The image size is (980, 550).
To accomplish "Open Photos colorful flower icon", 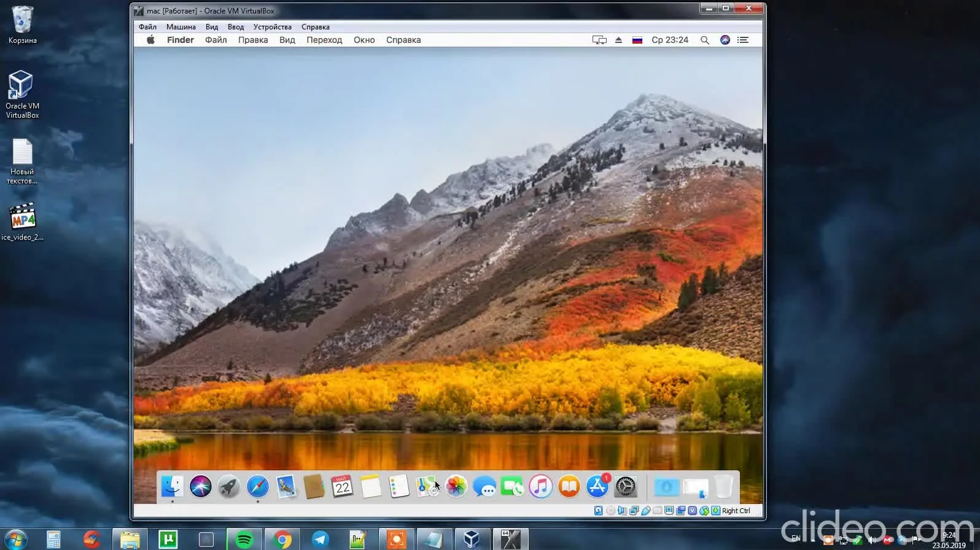I will pos(456,487).
